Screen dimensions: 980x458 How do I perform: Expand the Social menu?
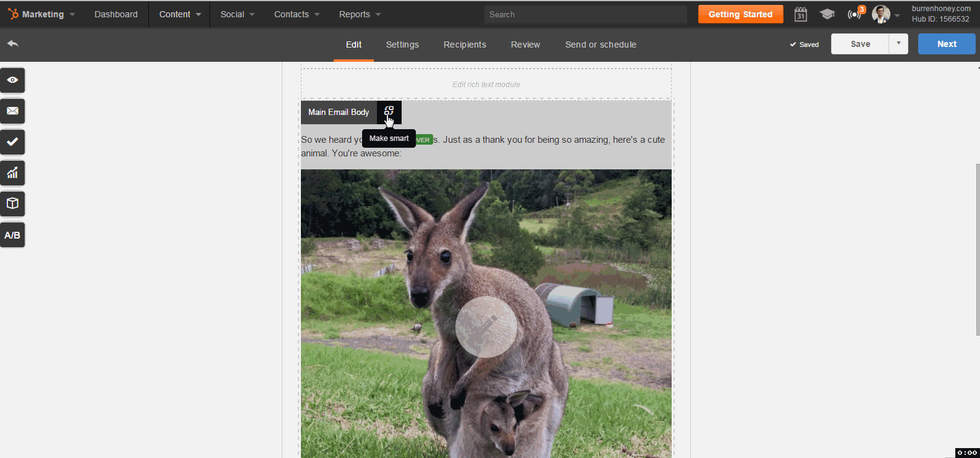point(237,14)
